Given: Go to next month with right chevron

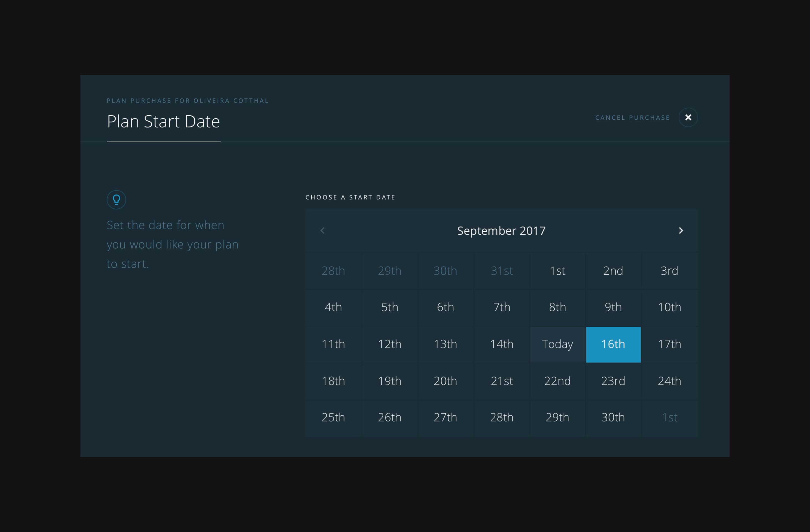Looking at the screenshot, I should (x=681, y=231).
